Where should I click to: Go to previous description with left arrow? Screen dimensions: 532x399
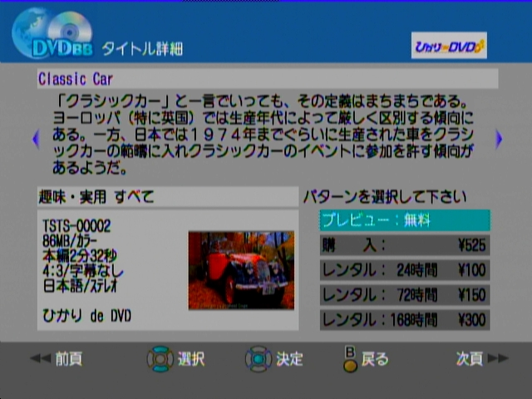click(x=36, y=139)
